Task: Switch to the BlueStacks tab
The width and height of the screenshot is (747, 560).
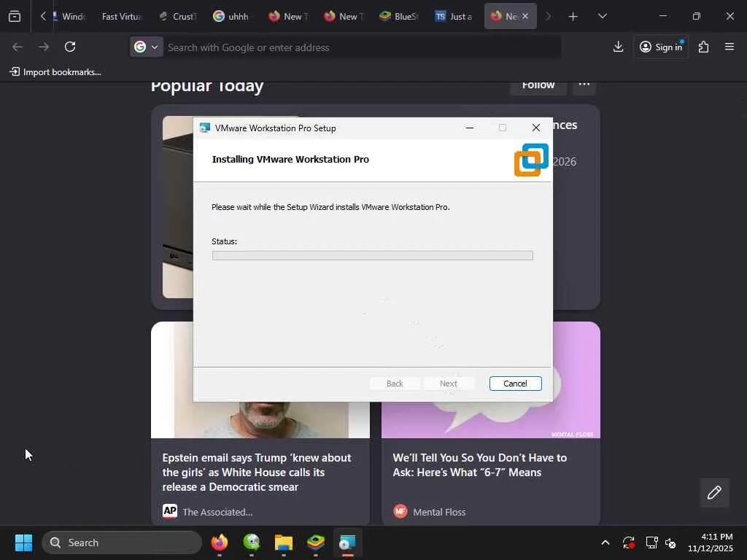Action: pos(399,17)
